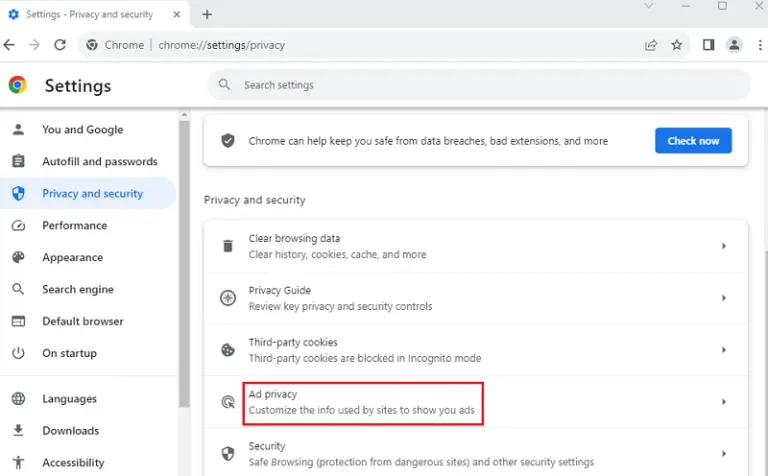768x476 pixels.
Task: Click the accessibility figure icon
Action: [x=18, y=462]
